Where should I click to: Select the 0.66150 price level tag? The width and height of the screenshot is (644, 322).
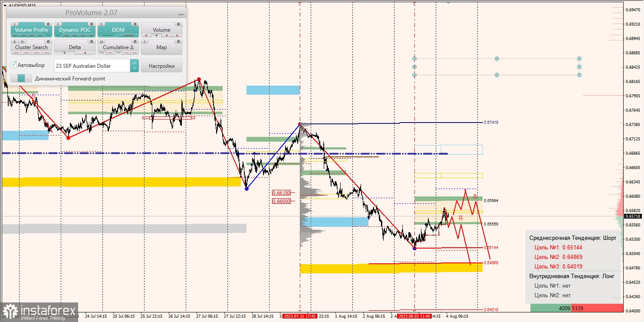tap(281, 193)
